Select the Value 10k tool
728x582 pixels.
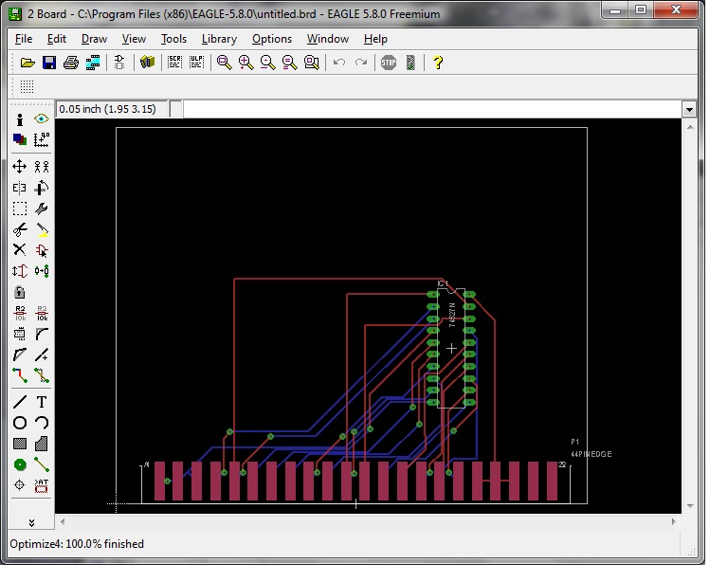pyautogui.click(x=42, y=314)
